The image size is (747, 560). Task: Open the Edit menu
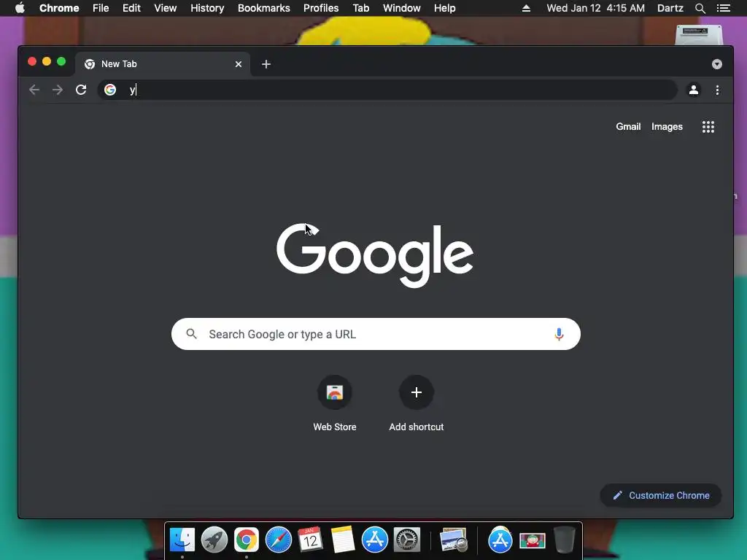click(131, 8)
